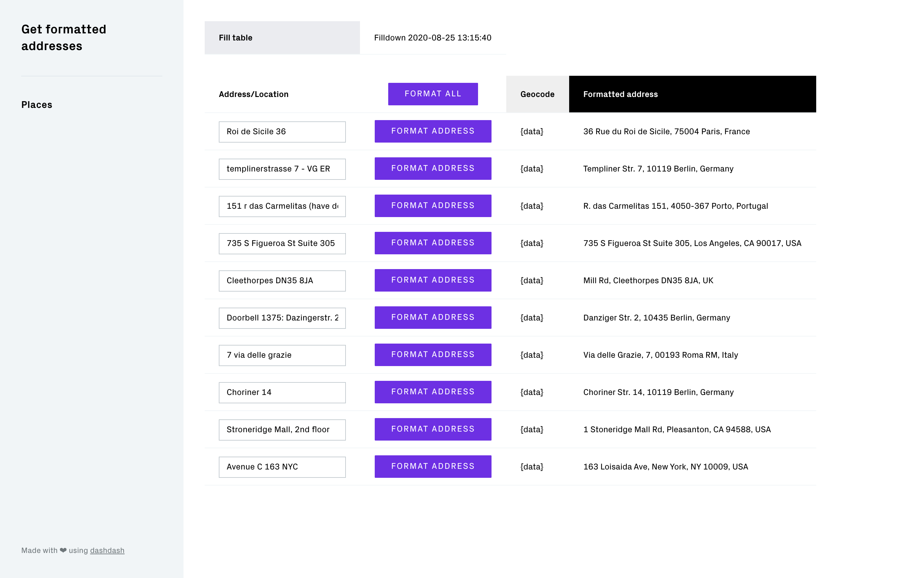Click {data} in the templinerstrasse row
This screenshot has height=578, width=924.
(x=532, y=169)
